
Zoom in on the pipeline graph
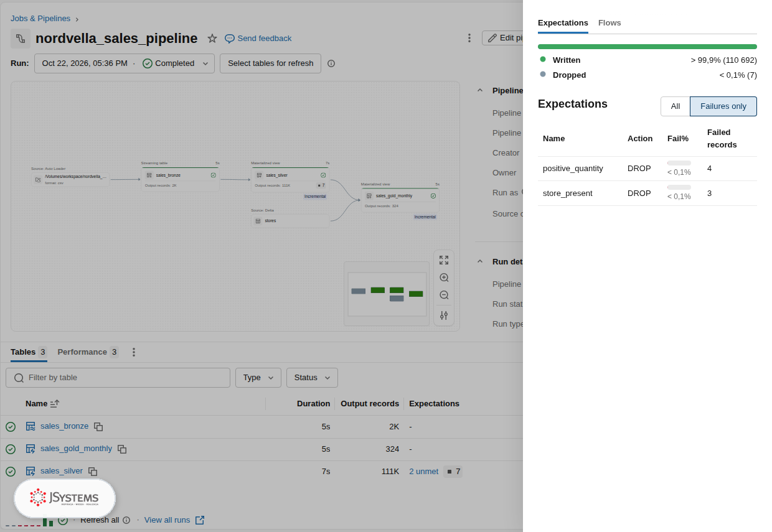444,278
